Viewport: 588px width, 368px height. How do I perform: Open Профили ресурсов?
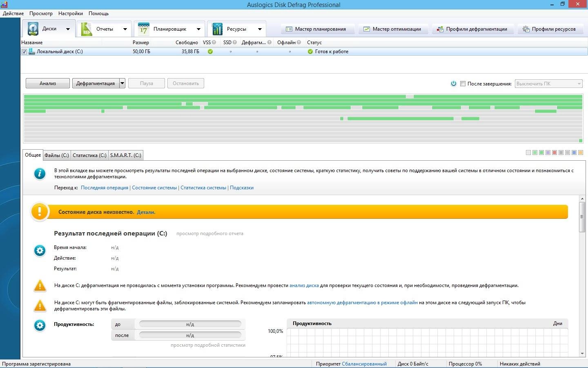[550, 29]
